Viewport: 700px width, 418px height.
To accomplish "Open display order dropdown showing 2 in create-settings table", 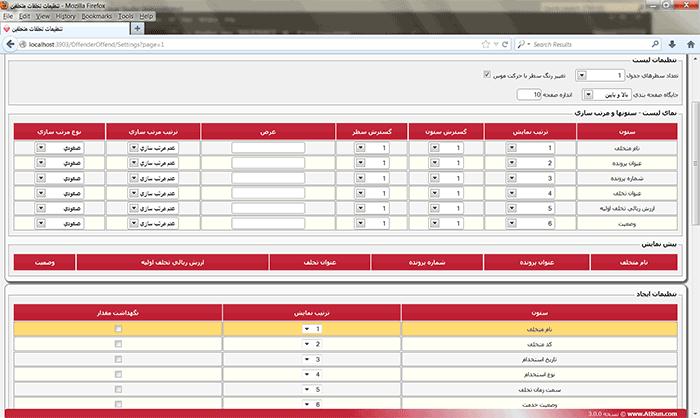I will pos(312,344).
